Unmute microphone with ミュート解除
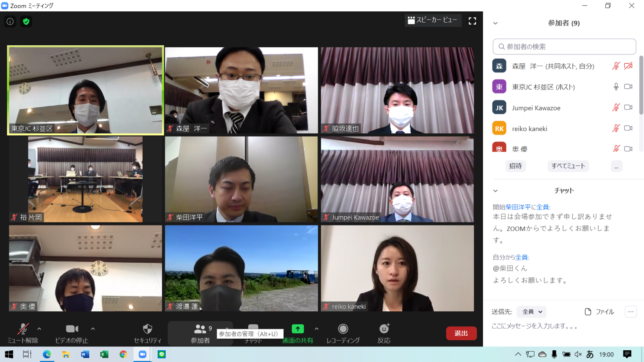This screenshot has width=644, height=362. click(x=23, y=333)
